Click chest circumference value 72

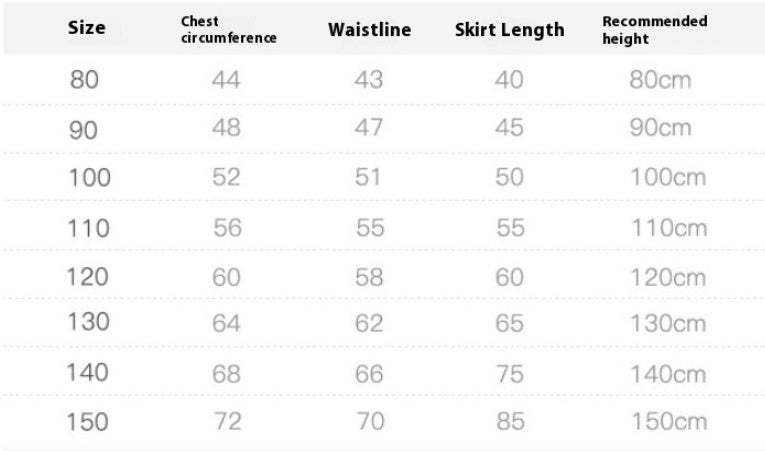227,422
